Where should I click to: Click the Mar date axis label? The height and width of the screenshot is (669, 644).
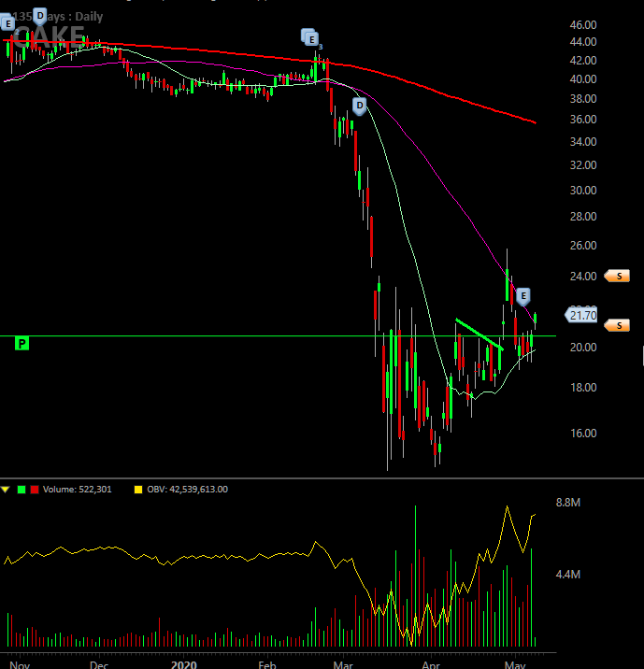coord(343,664)
